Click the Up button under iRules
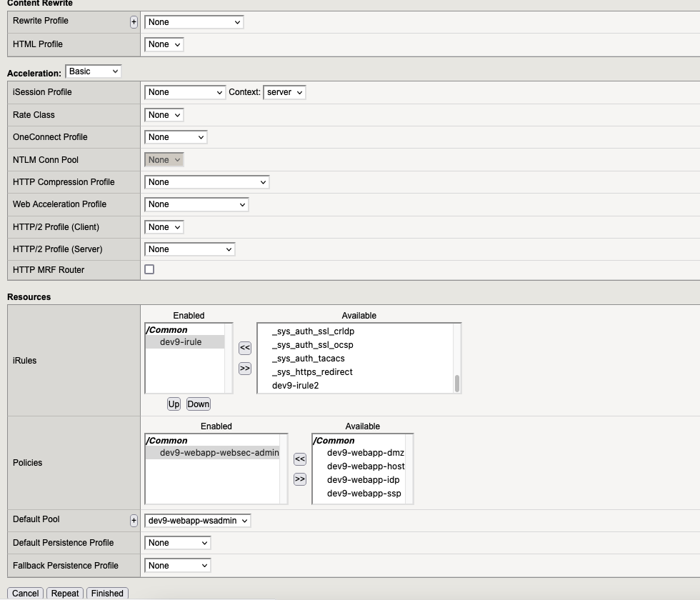The image size is (700, 600). (174, 404)
